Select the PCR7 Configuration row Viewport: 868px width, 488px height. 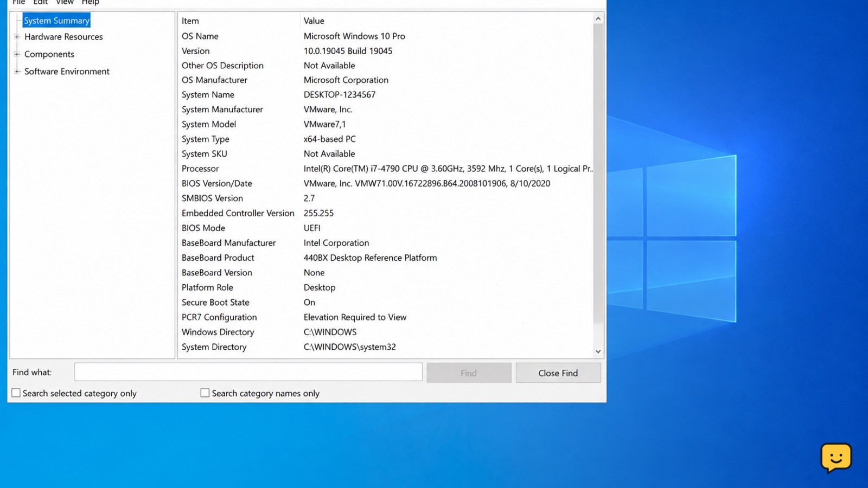[386, 317]
